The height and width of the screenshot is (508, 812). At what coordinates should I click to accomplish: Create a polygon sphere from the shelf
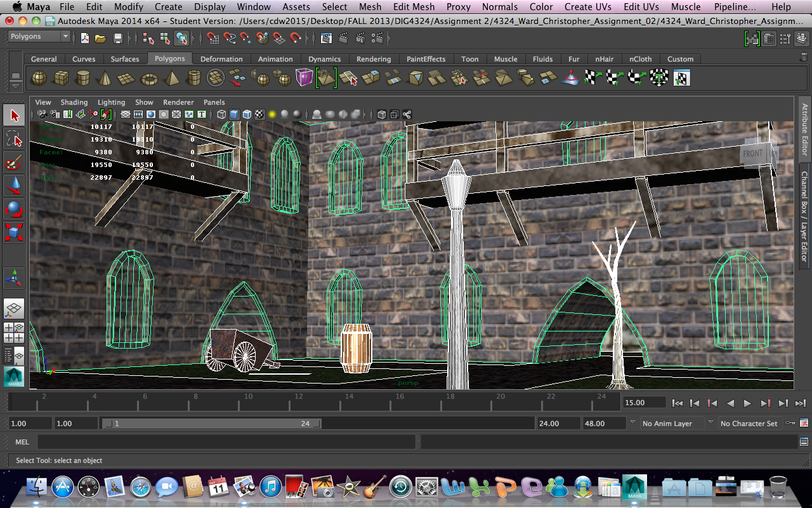pyautogui.click(x=39, y=78)
